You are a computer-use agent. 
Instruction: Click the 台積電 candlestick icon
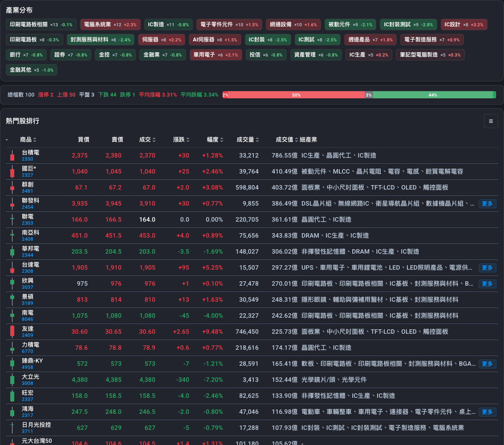[x=12, y=155]
